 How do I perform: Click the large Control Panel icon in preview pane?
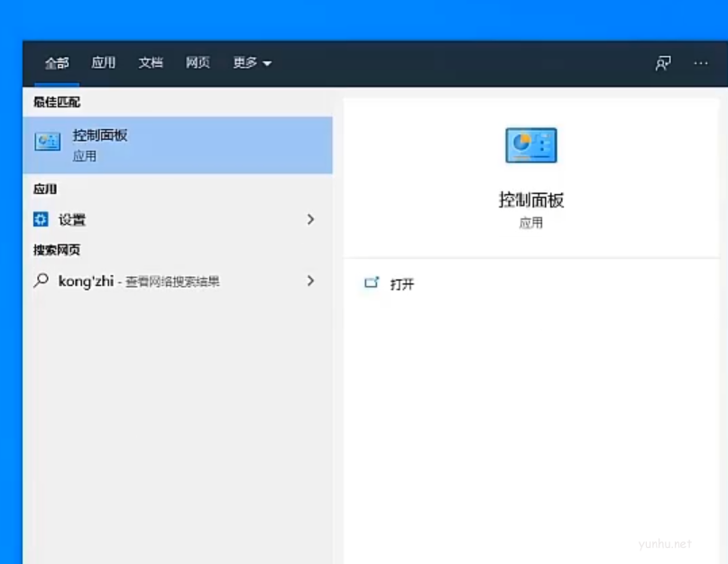point(530,144)
